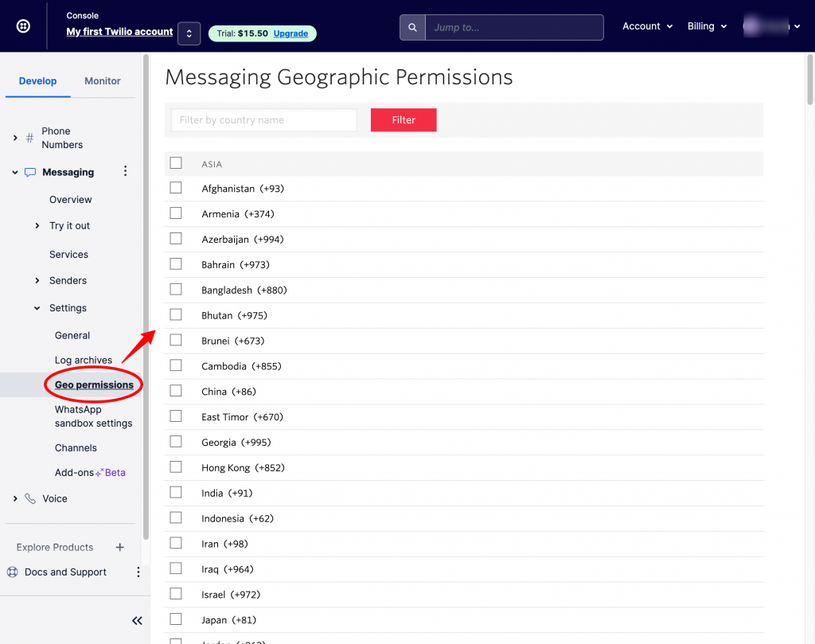
Task: Open Add-ons Beta item
Action: [x=90, y=473]
